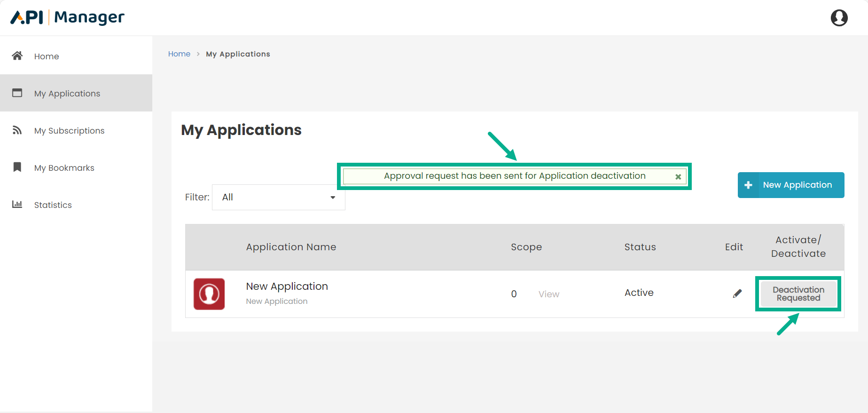This screenshot has width=868, height=413.
Task: Click the New Application button
Action: (x=790, y=185)
